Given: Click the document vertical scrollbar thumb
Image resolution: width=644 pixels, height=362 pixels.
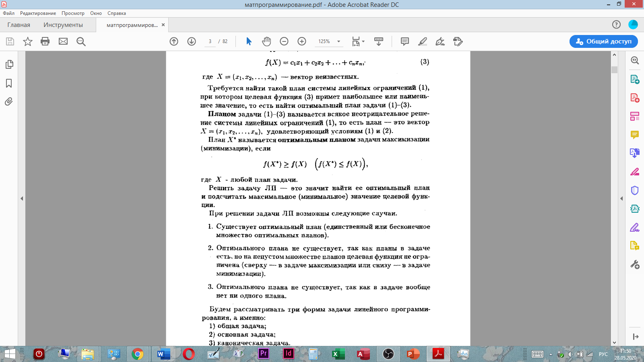Looking at the screenshot, I should 614,70.
